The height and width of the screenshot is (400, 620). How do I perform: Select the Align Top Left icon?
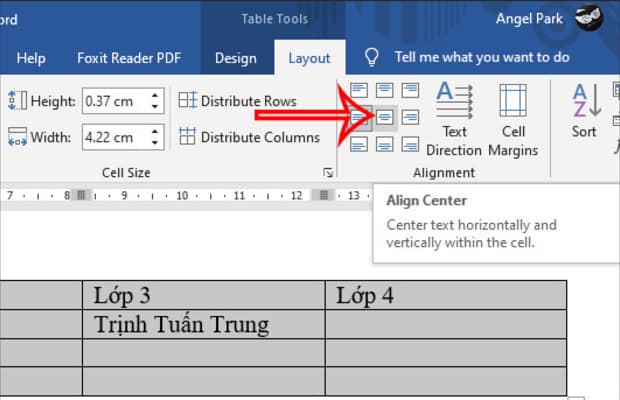pos(360,91)
